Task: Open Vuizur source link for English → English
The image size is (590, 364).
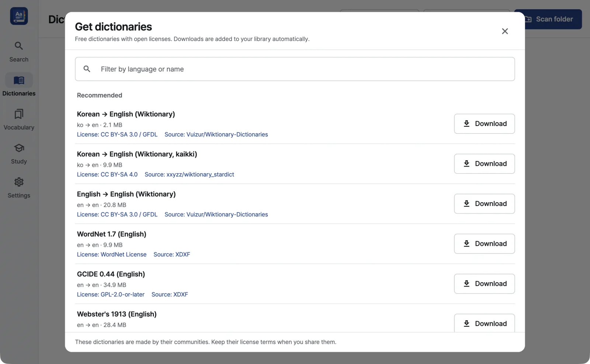Action: [x=216, y=214]
